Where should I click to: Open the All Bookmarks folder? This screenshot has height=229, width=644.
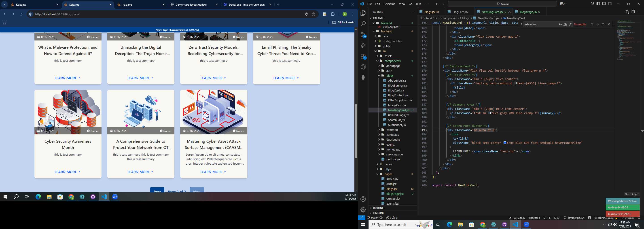343,23
